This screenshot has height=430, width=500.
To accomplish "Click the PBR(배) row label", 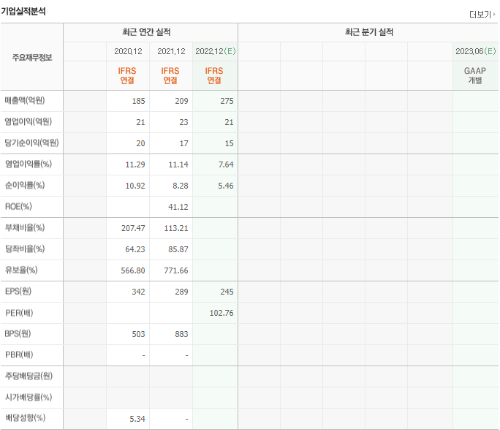I will click(x=19, y=355).
